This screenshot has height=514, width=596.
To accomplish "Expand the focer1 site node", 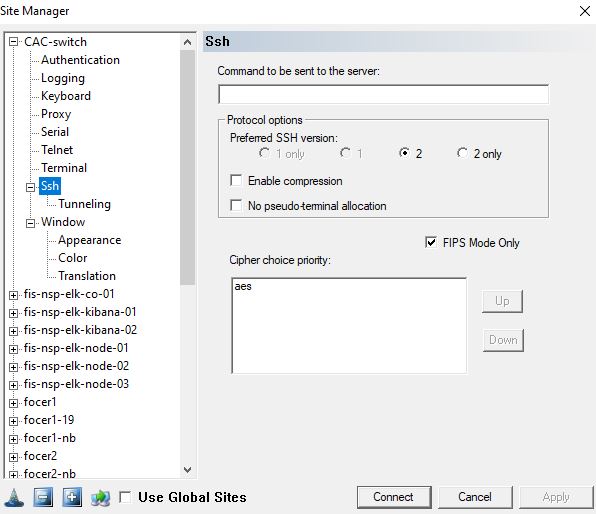I will (13, 403).
